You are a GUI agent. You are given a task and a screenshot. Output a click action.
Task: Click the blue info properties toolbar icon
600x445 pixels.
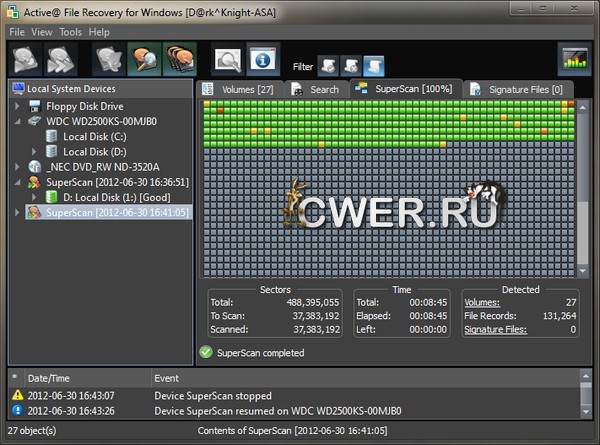coord(263,61)
